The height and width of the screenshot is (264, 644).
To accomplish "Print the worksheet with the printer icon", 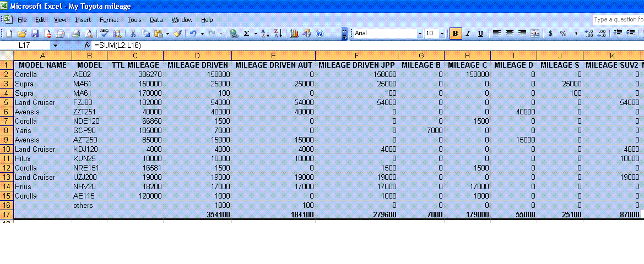I will pos(75,34).
